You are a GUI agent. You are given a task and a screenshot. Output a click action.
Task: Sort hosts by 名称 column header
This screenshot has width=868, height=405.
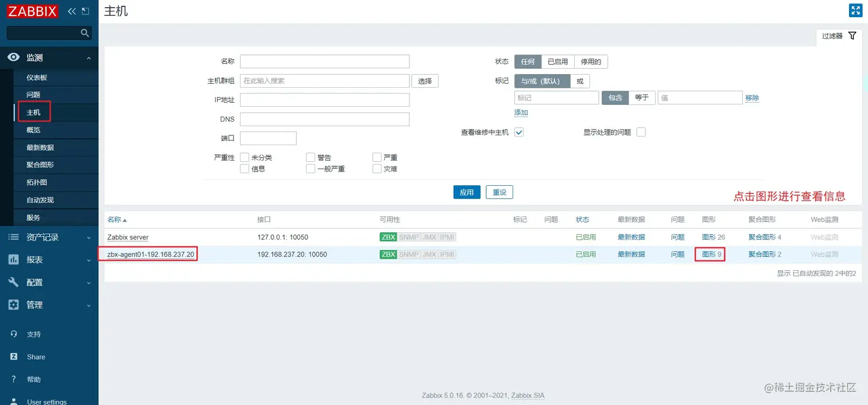(x=117, y=220)
